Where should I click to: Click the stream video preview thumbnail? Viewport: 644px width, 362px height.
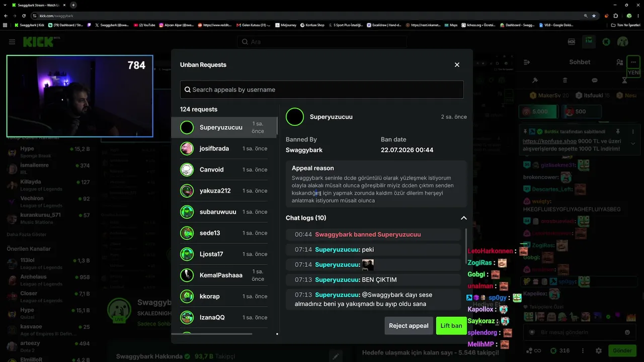pos(79,96)
